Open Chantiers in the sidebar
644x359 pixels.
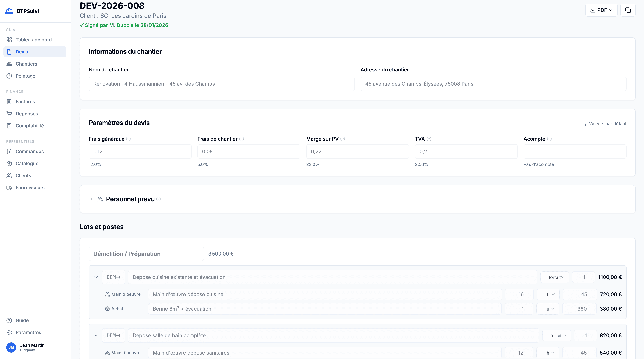point(26,64)
